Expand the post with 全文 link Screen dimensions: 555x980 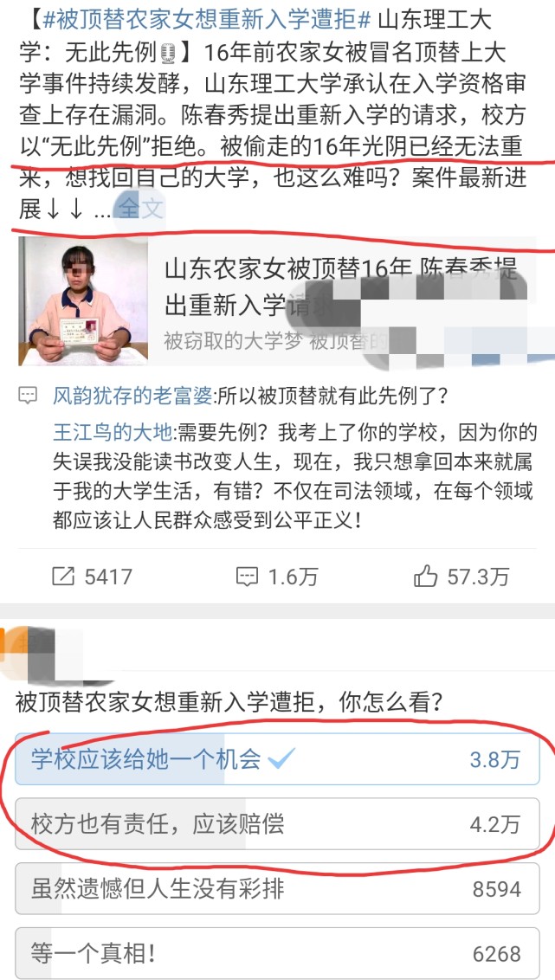[141, 209]
